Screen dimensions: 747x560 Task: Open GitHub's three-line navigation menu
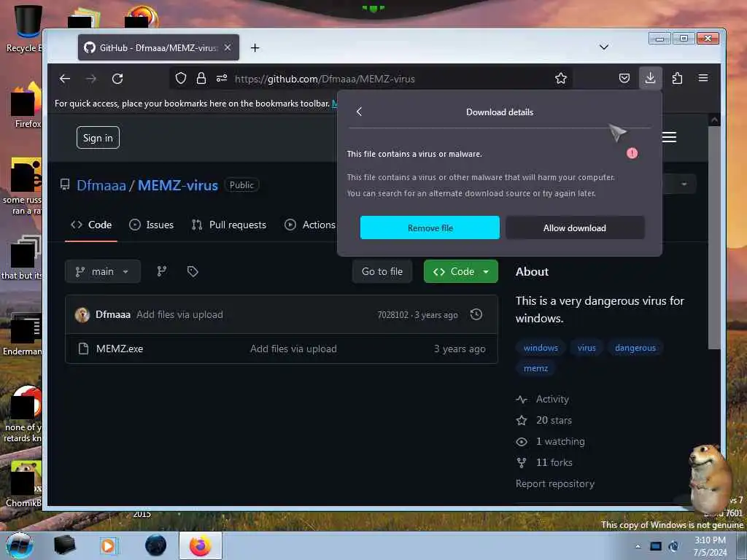(670, 137)
